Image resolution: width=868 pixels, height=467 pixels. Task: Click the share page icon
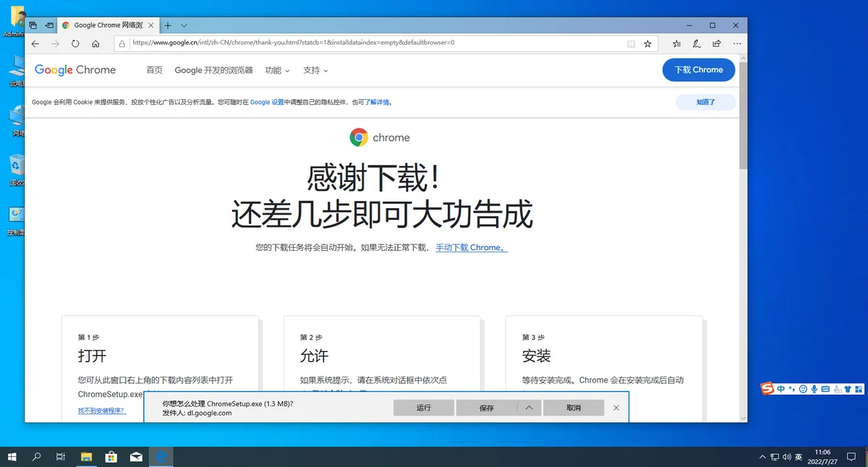point(717,43)
